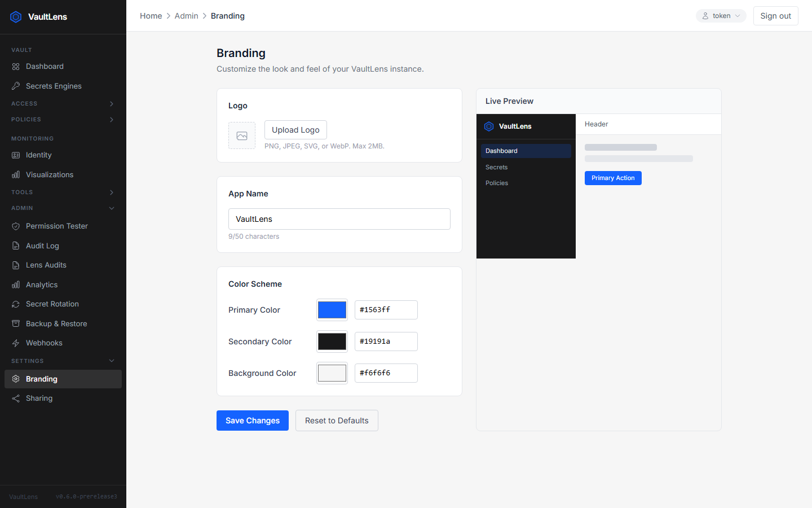Click the user avatar icon beside token
The height and width of the screenshot is (508, 812).
coord(705,16)
